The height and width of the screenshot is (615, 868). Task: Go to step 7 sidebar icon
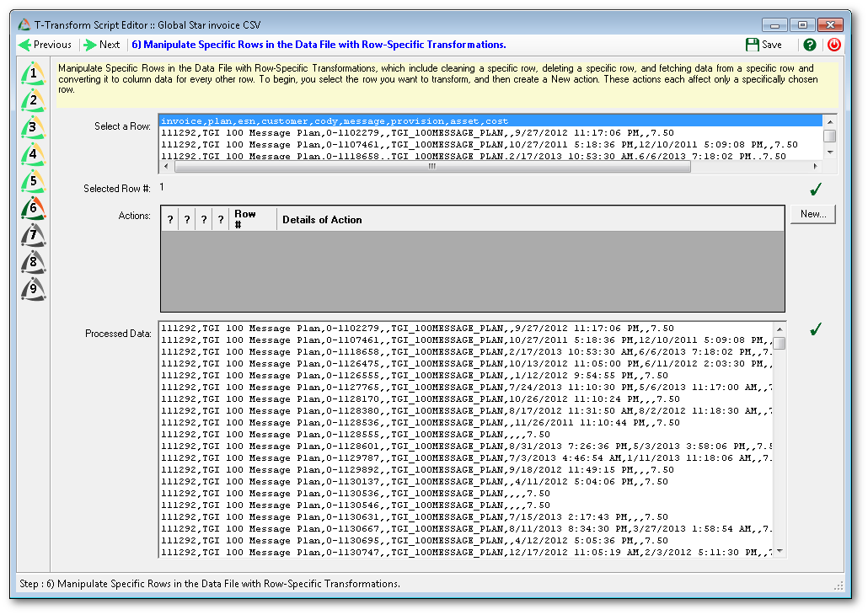click(33, 235)
